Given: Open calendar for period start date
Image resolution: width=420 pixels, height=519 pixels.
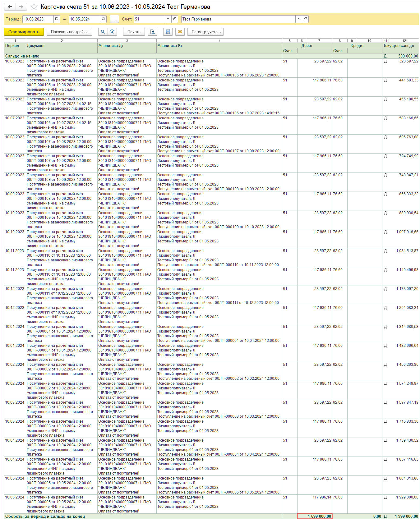Looking at the screenshot, I should (57, 19).
